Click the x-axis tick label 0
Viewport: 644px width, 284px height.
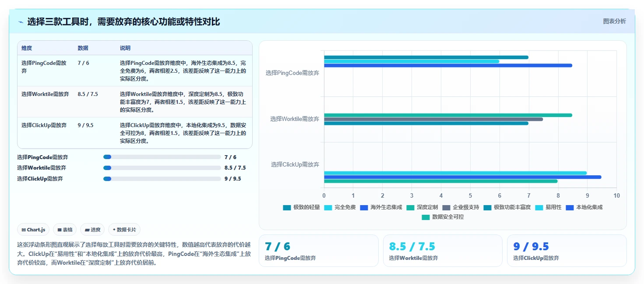tap(324, 195)
